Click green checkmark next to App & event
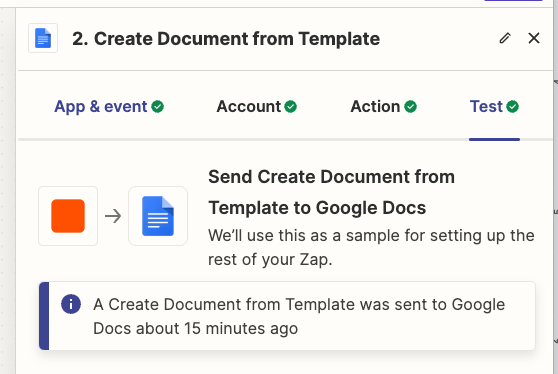Screen dimensions: 558x374 pyautogui.click(x=157, y=106)
